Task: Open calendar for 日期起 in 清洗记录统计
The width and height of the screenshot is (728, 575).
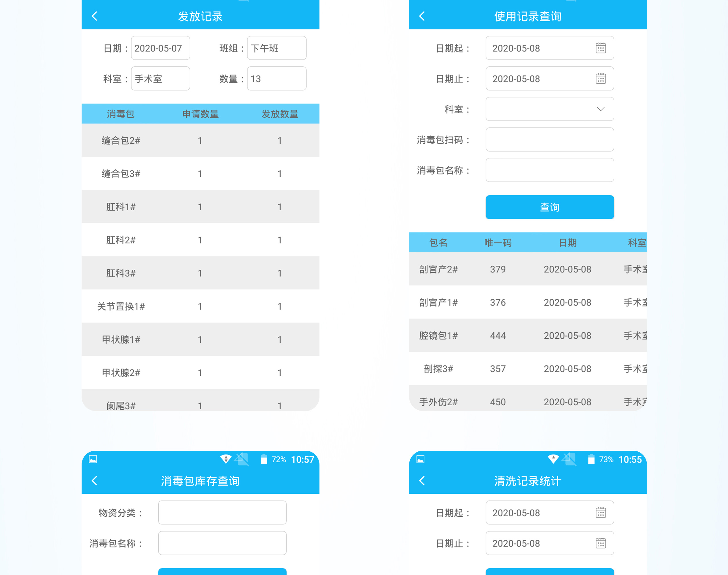Action: [600, 513]
